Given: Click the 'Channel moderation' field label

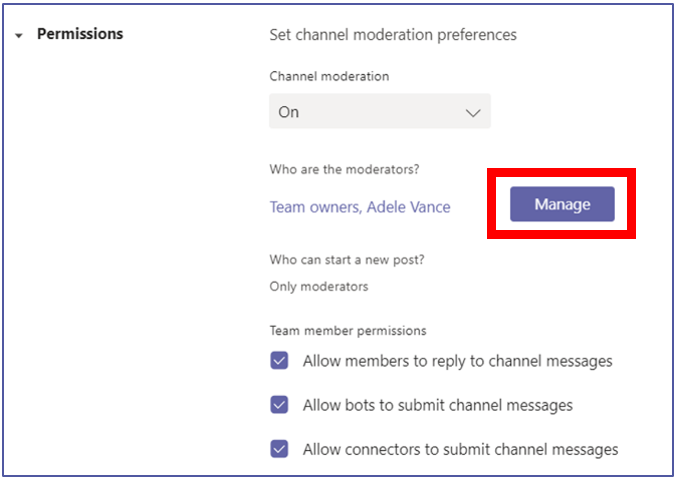Looking at the screenshot, I should [x=329, y=76].
